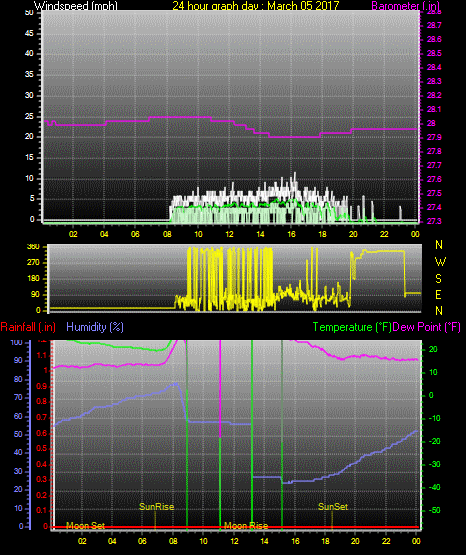Click the 270 wind direction degree label
The height and width of the screenshot is (555, 466).
(x=33, y=263)
